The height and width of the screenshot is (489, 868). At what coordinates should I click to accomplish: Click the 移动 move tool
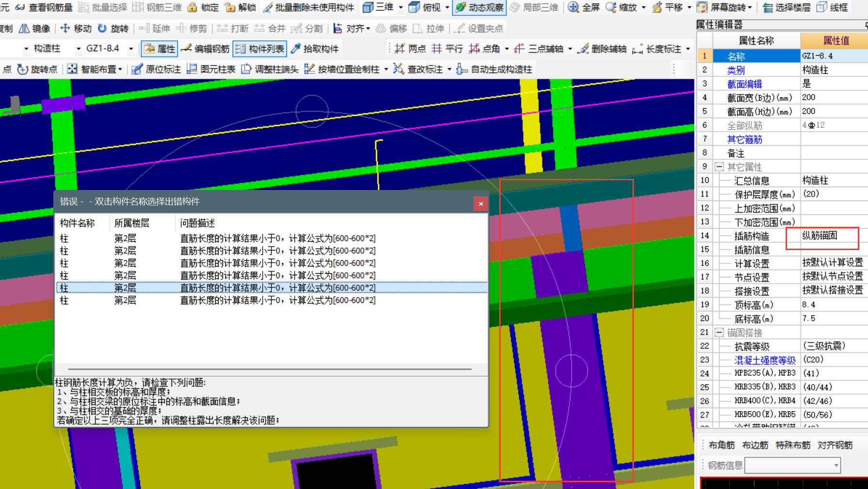76,29
